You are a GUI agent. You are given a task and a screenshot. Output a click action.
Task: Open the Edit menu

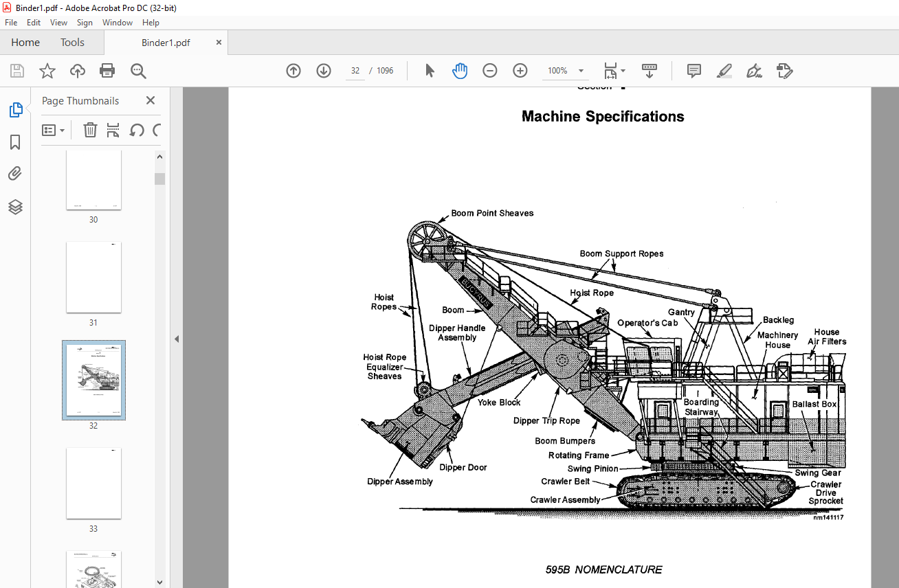tap(34, 23)
